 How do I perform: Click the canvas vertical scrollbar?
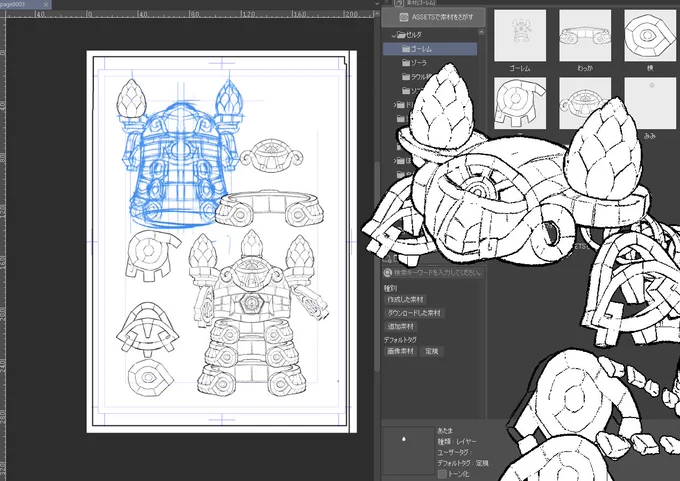click(377, 267)
